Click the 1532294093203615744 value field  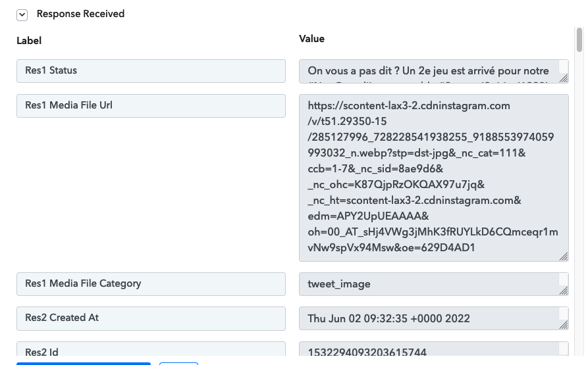point(434,349)
